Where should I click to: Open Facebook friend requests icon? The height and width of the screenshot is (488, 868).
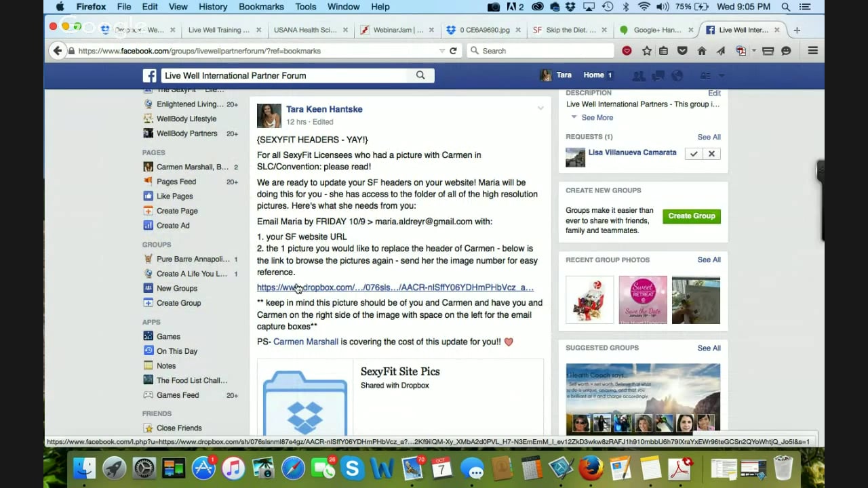pyautogui.click(x=638, y=75)
